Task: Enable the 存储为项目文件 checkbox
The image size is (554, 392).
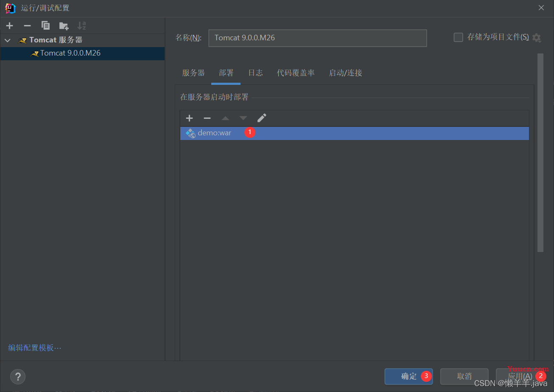Action: (x=458, y=37)
